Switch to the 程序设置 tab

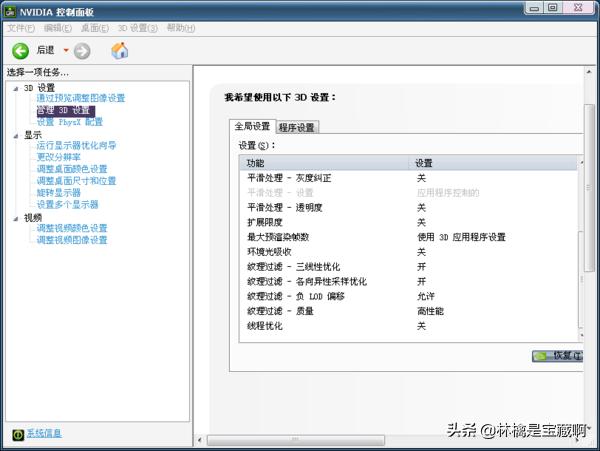coord(297,127)
